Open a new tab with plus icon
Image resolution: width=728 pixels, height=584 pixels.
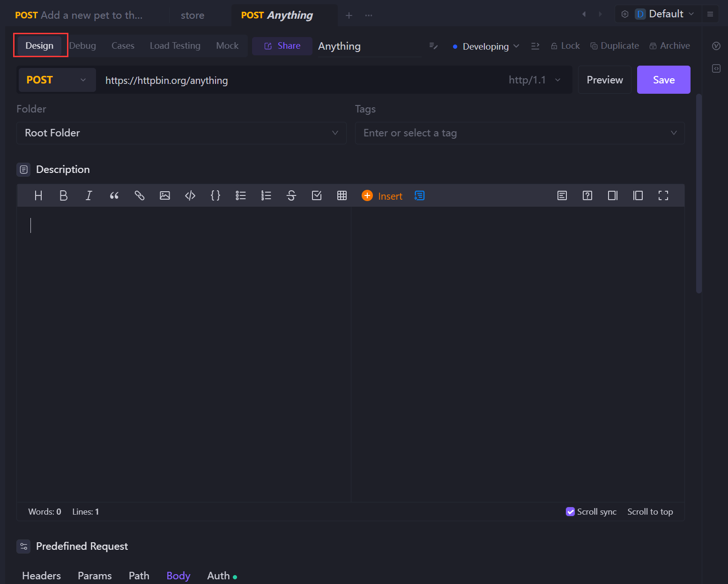[349, 15]
